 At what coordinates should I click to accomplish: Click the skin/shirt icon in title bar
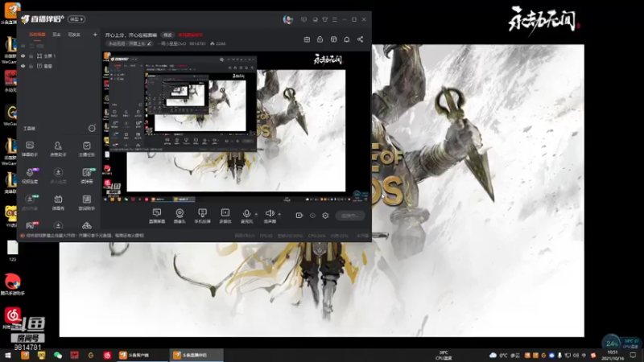coord(325,19)
